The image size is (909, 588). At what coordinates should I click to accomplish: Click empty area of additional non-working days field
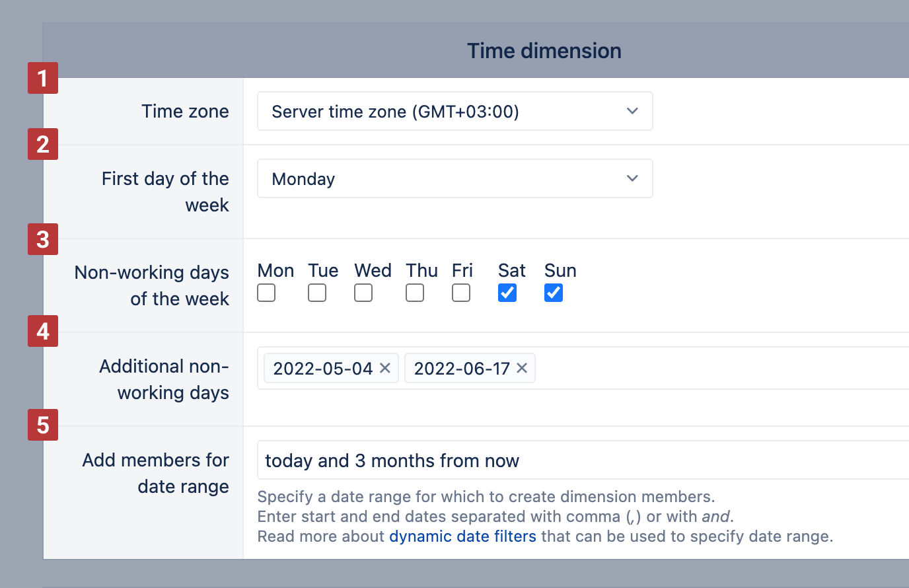tap(720, 368)
